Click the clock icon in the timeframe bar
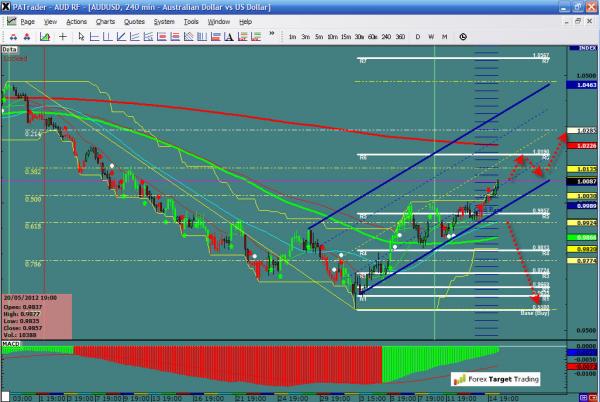 point(463,35)
